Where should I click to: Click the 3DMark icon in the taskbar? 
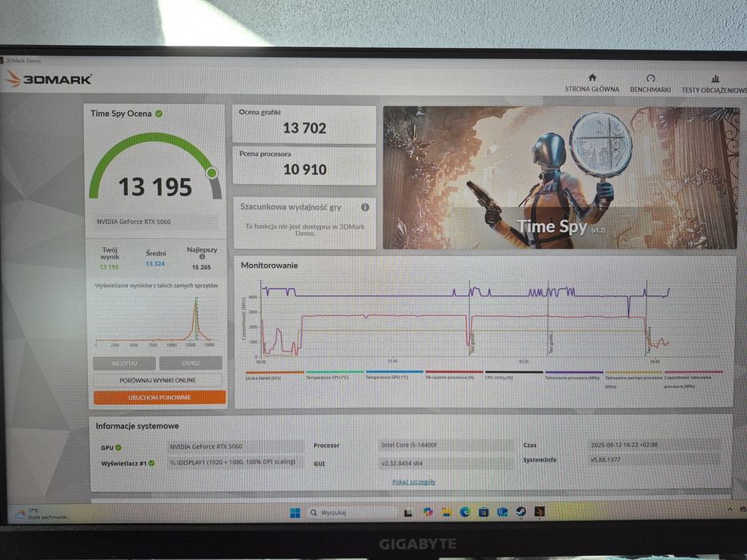540,512
